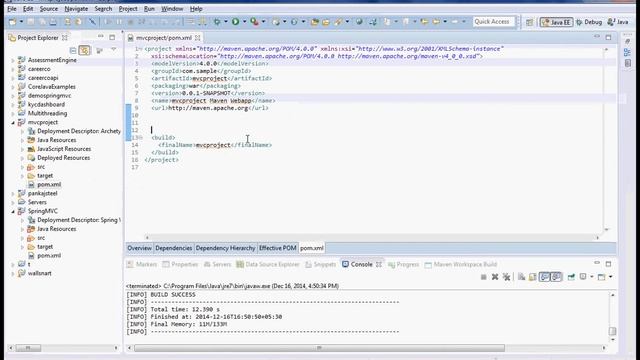
Task: Click Collapse All in Project Explorer
Action: (x=73, y=50)
